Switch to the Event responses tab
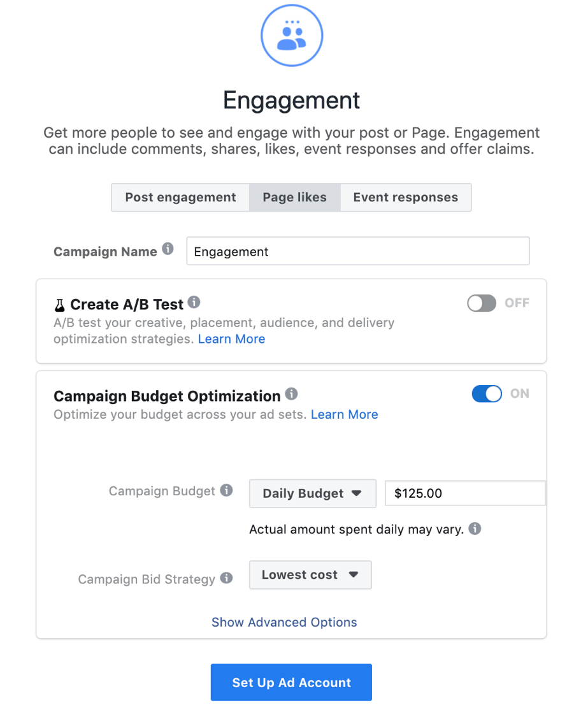 click(x=405, y=198)
